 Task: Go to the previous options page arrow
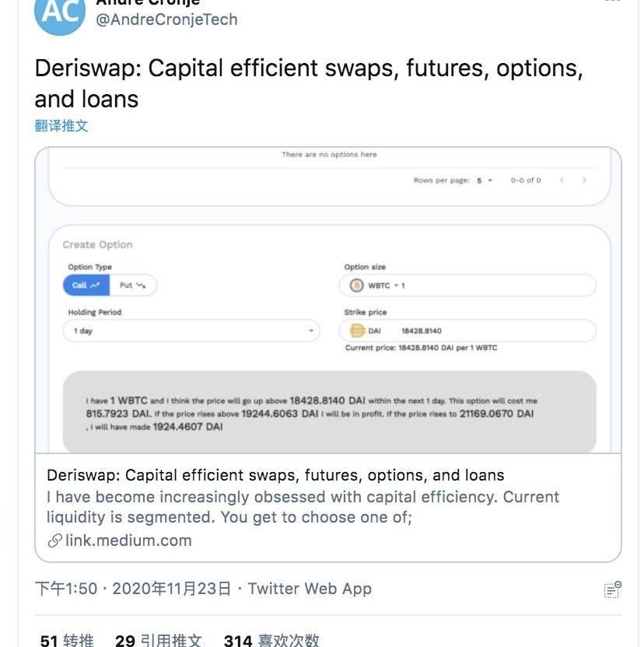click(x=562, y=180)
